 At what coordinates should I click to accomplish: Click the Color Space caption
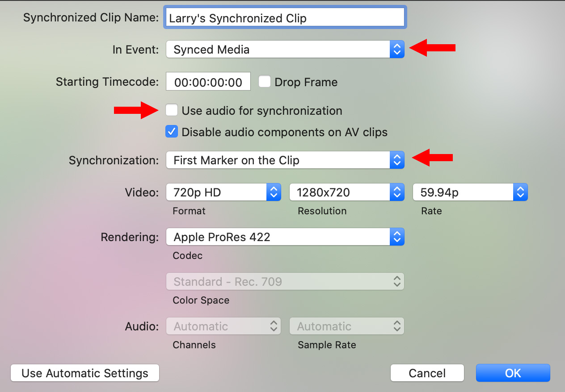(201, 300)
